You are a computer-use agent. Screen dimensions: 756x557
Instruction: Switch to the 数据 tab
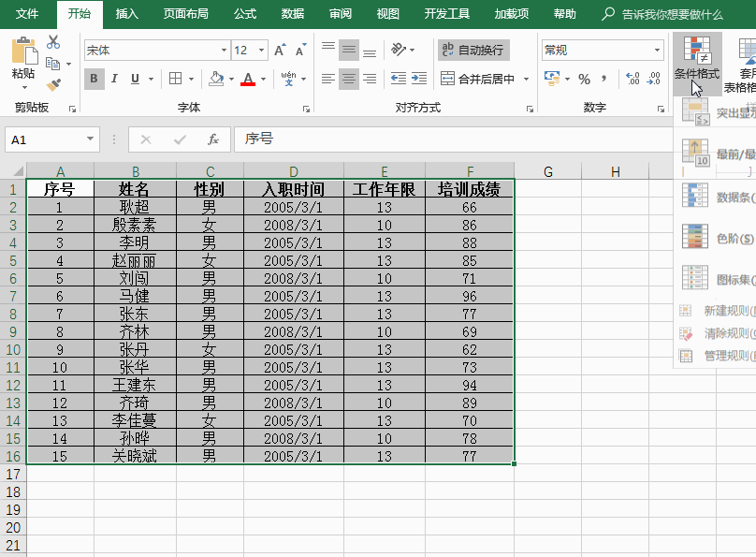[x=292, y=14]
